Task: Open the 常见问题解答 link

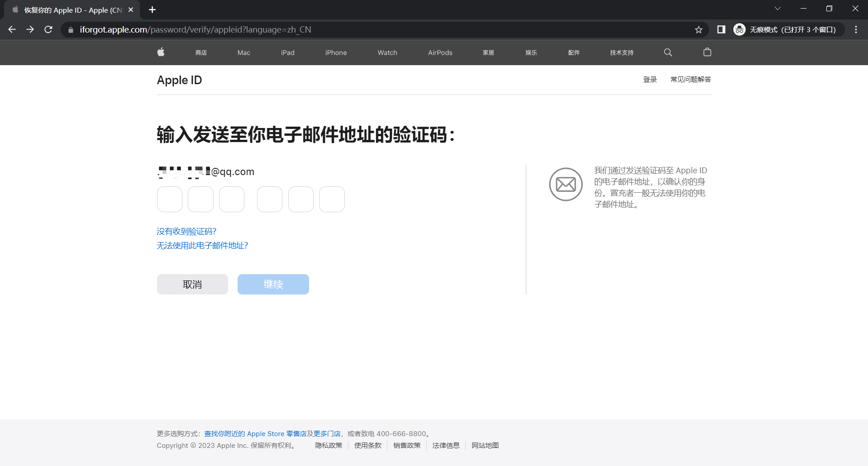Action: (x=691, y=79)
